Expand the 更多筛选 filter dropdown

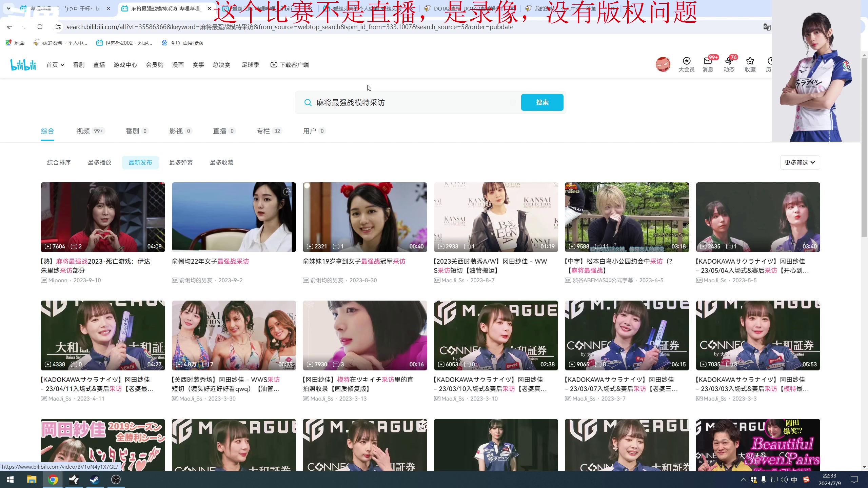pyautogui.click(x=800, y=163)
